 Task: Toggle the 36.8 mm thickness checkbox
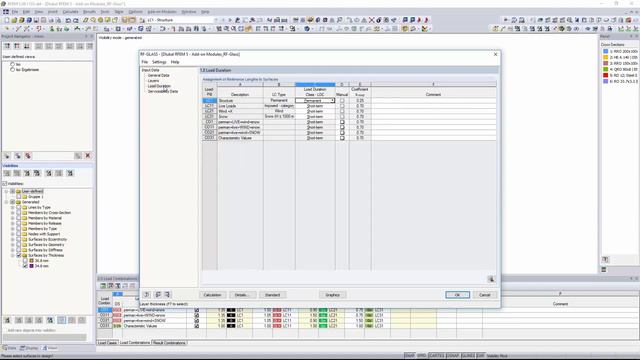click(x=25, y=260)
